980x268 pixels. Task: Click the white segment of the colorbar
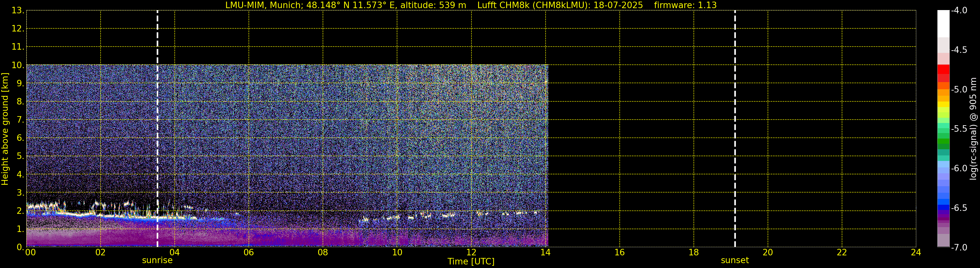(943, 24)
